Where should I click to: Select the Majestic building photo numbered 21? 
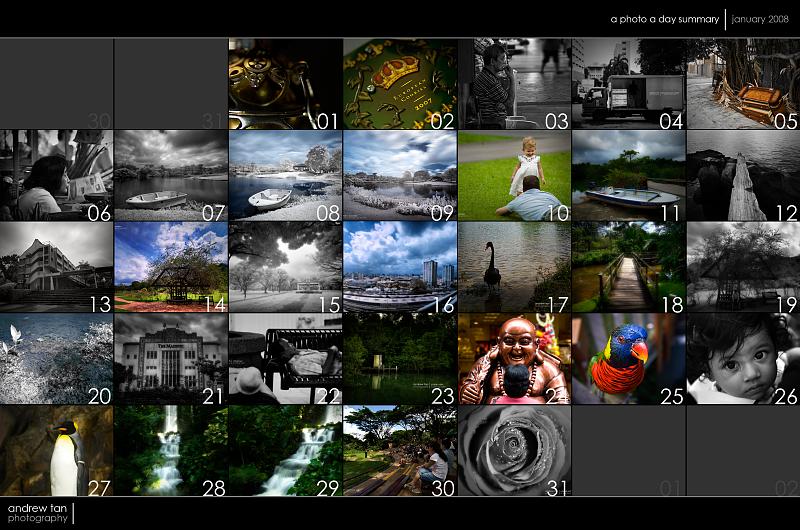171,359
